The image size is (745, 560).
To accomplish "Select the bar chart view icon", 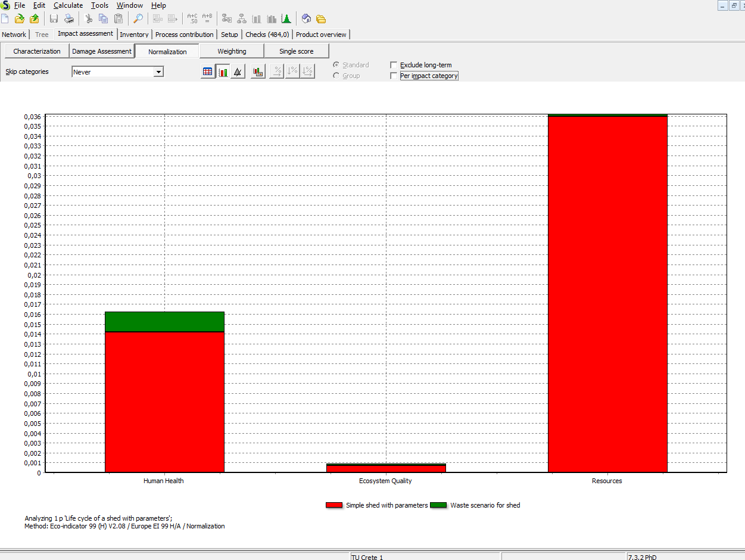I will point(223,72).
